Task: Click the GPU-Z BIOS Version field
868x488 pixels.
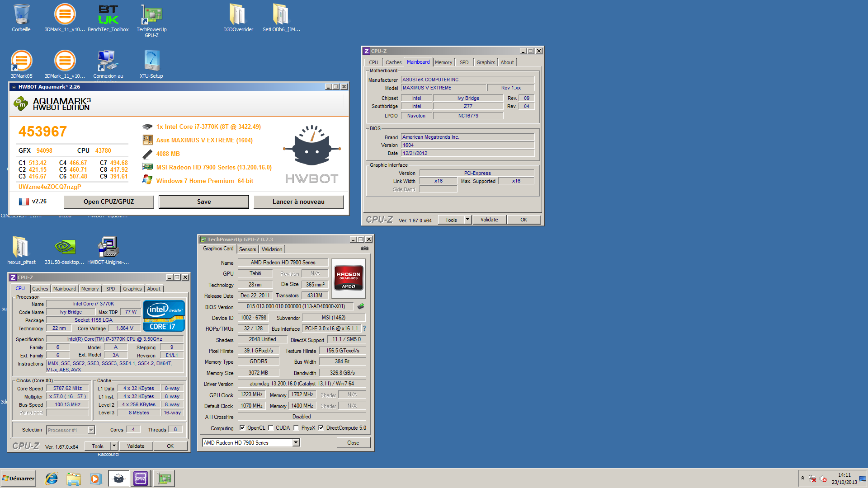Action: point(296,306)
